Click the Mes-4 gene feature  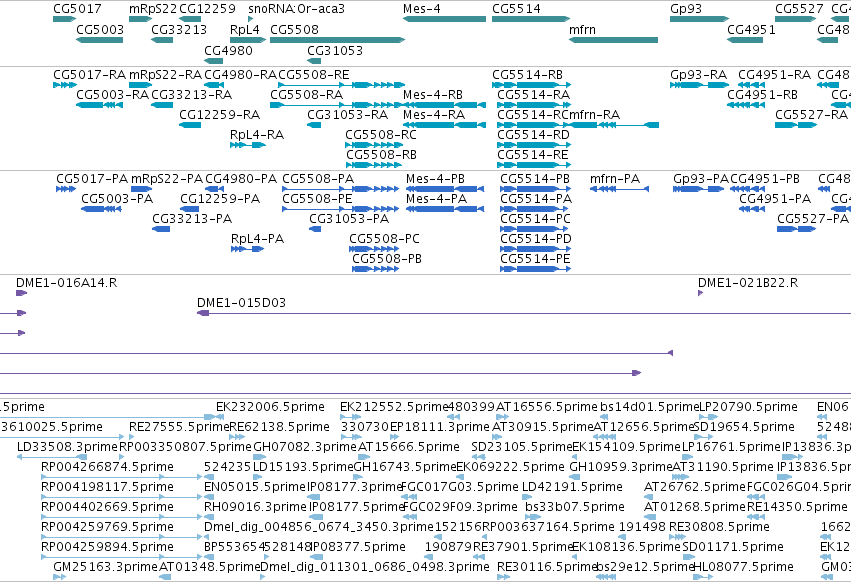pos(444,19)
